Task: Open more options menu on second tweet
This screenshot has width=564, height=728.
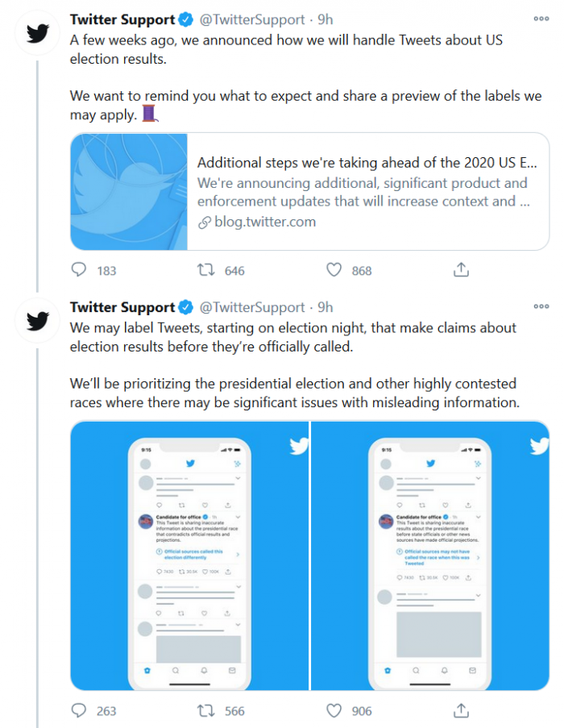Action: coord(541,307)
